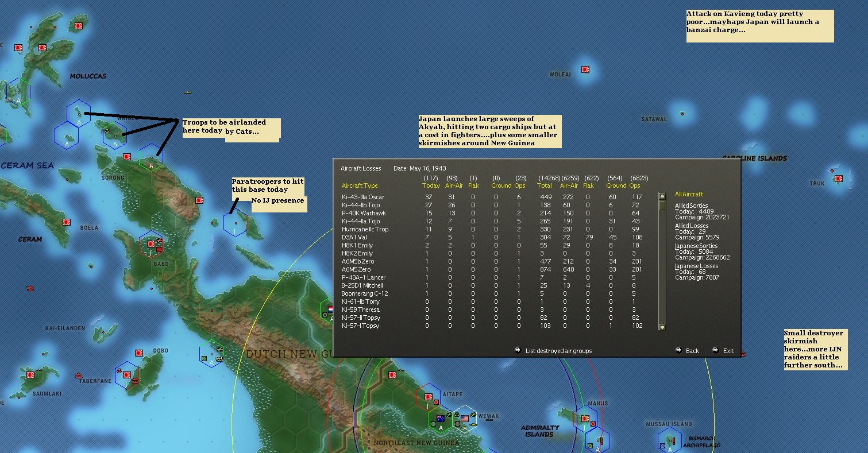Click the losses list scroll down arrow
The width and height of the screenshot is (868, 453).
662,327
